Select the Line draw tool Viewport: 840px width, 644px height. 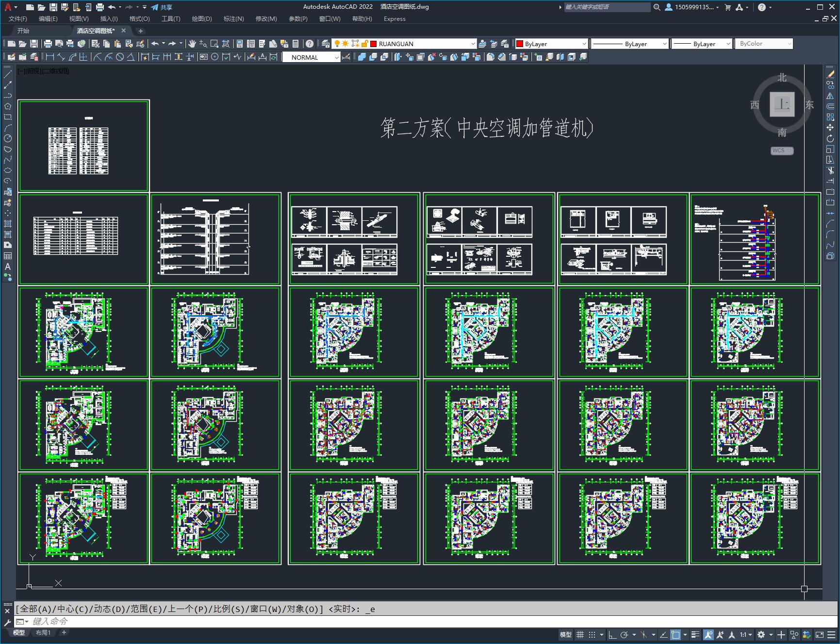coord(8,74)
